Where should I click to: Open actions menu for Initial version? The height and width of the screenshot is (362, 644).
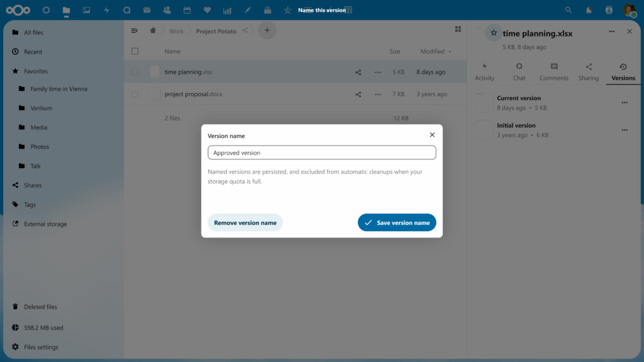point(625,129)
